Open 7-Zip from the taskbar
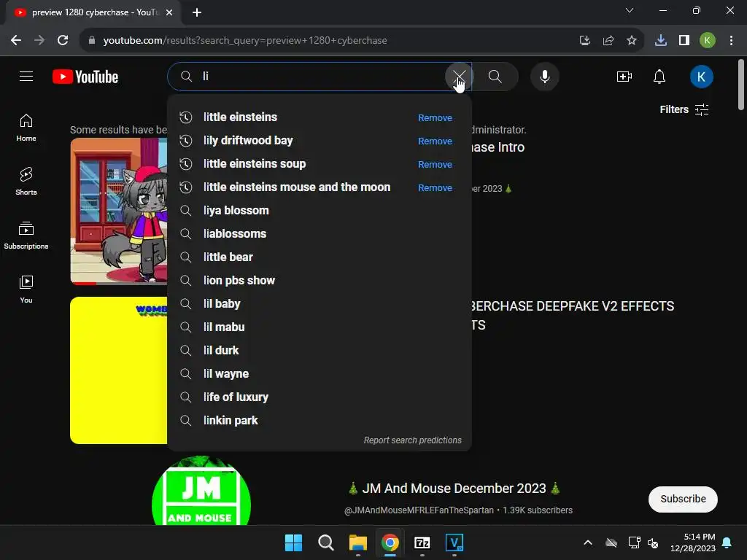 coord(422,542)
